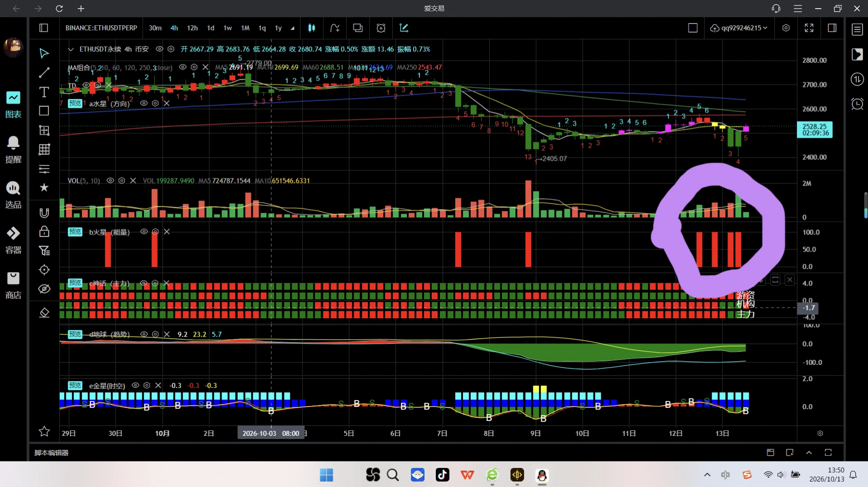Select the text annotation tool

point(44,92)
